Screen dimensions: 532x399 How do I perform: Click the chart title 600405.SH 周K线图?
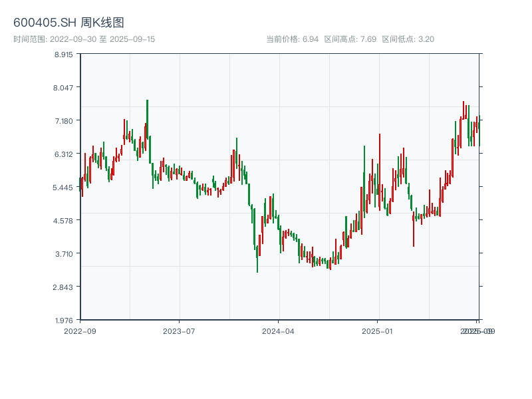(68, 23)
